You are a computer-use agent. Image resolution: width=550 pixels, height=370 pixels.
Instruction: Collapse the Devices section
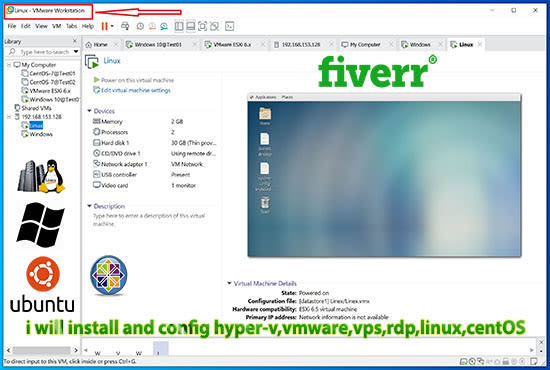(89, 111)
